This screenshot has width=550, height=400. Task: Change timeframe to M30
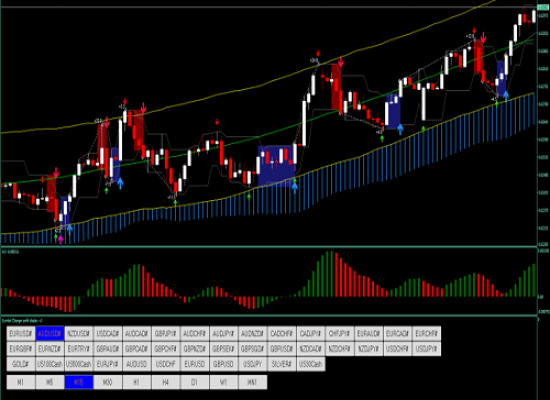click(108, 382)
